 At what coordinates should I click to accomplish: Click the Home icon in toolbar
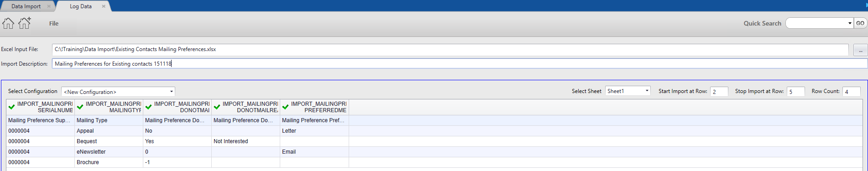click(x=8, y=23)
